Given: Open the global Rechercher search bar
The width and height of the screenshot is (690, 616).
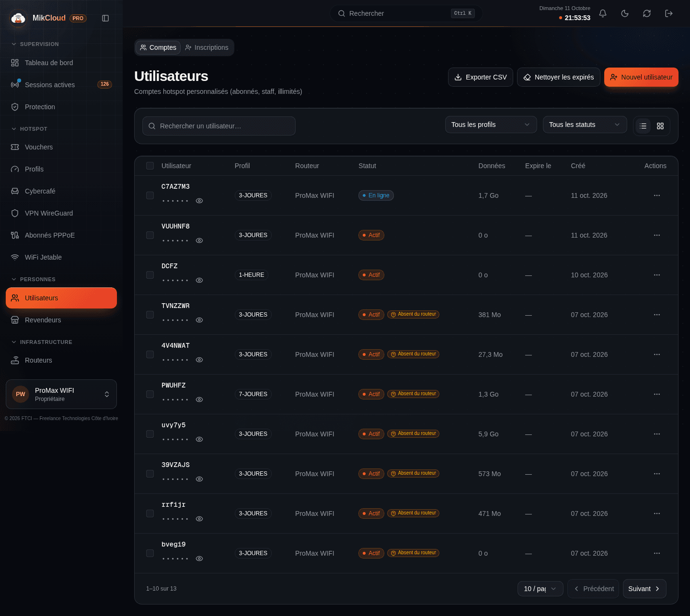Looking at the screenshot, I should click(406, 13).
